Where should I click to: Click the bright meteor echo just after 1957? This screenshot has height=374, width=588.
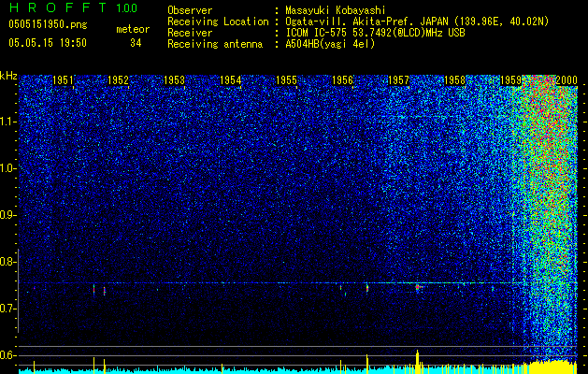417,287
